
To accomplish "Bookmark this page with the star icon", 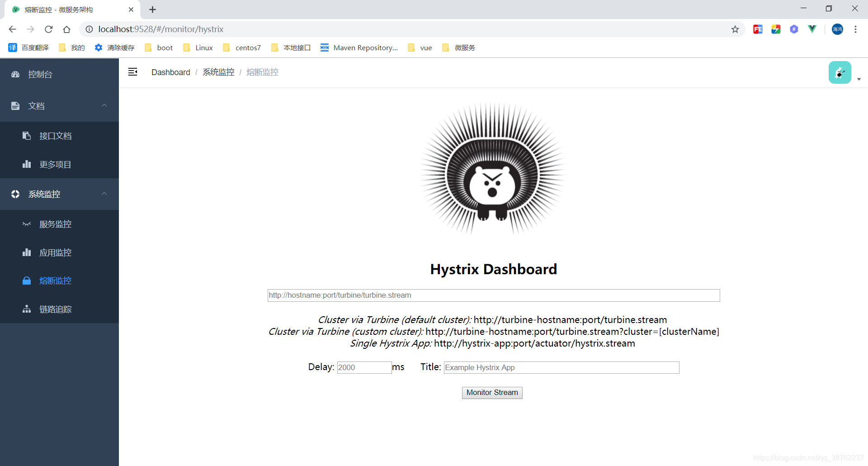I will click(x=735, y=29).
